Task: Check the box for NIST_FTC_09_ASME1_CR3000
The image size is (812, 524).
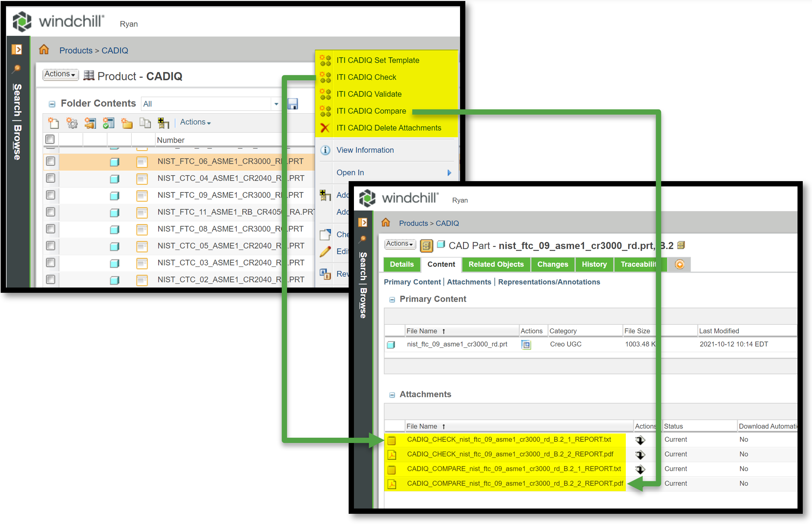Action: click(x=50, y=195)
